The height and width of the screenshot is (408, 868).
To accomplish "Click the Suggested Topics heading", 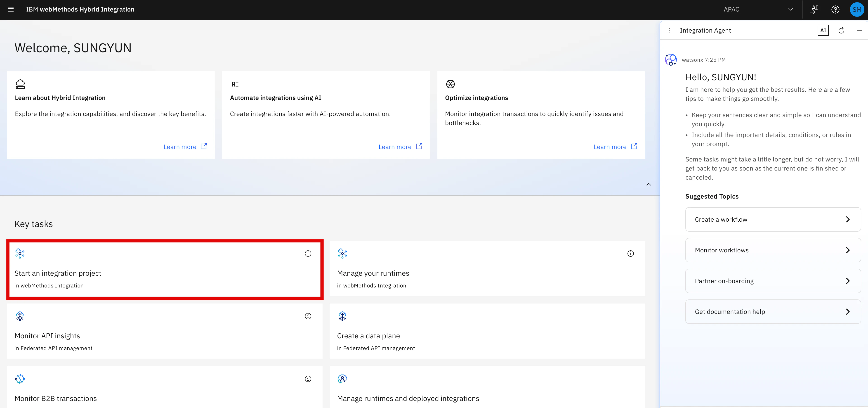I will 712,196.
